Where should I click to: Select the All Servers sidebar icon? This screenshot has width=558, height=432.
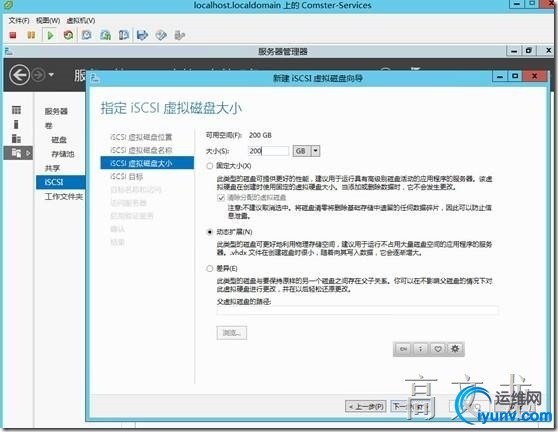coord(16,138)
